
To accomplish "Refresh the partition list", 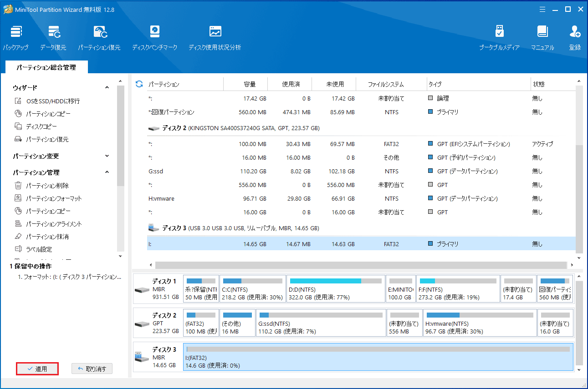I will [139, 84].
